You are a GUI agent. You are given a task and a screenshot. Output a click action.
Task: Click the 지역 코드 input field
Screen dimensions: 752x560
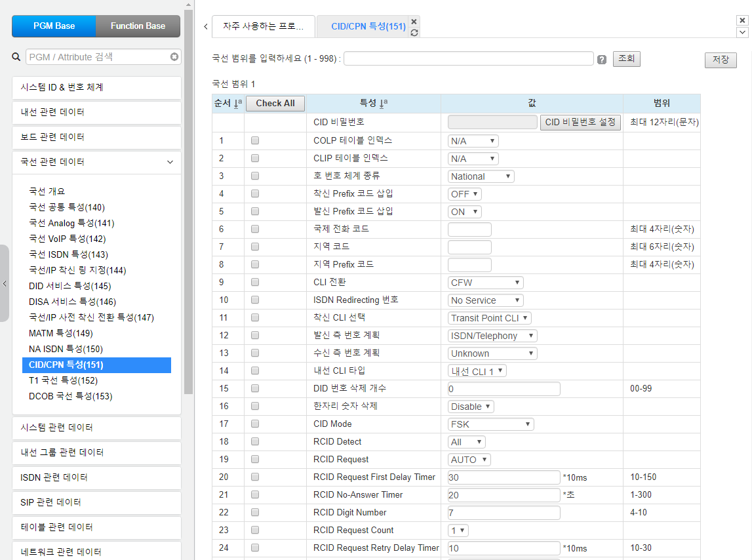click(x=469, y=247)
